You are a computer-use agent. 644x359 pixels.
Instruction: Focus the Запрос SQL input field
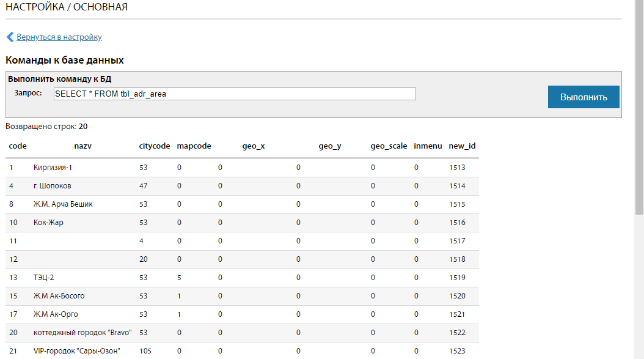pos(235,94)
